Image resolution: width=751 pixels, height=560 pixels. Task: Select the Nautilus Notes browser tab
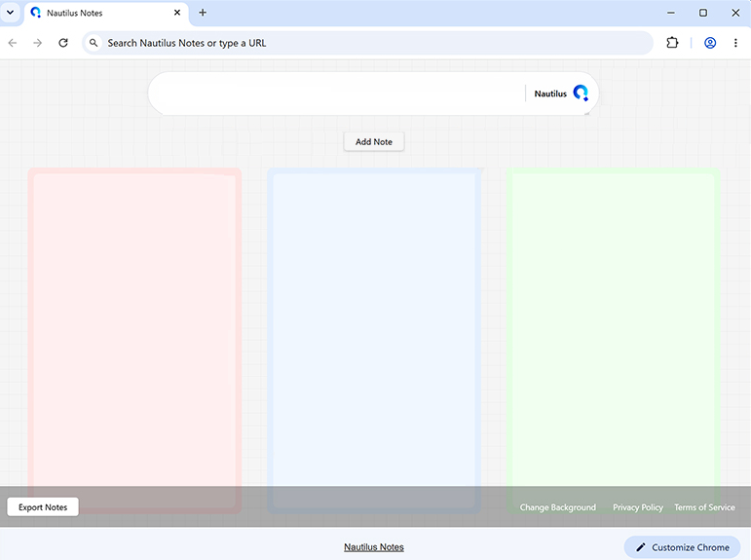pos(106,13)
